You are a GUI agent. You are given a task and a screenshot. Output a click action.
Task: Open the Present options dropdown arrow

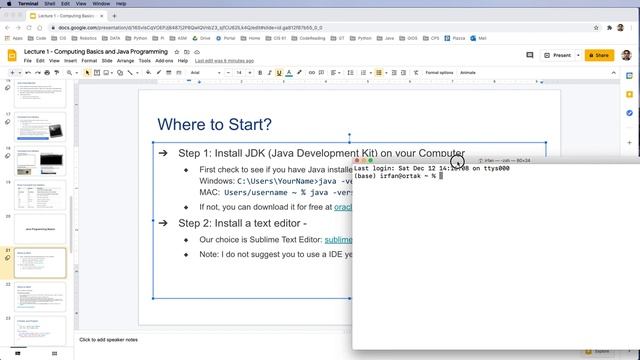(578, 55)
